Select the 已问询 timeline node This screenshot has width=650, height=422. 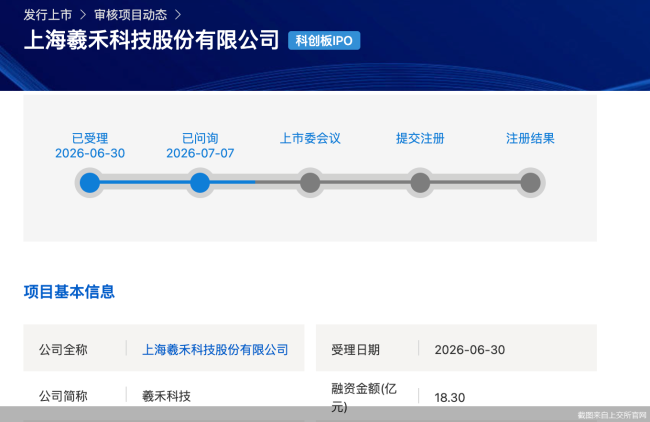click(200, 183)
